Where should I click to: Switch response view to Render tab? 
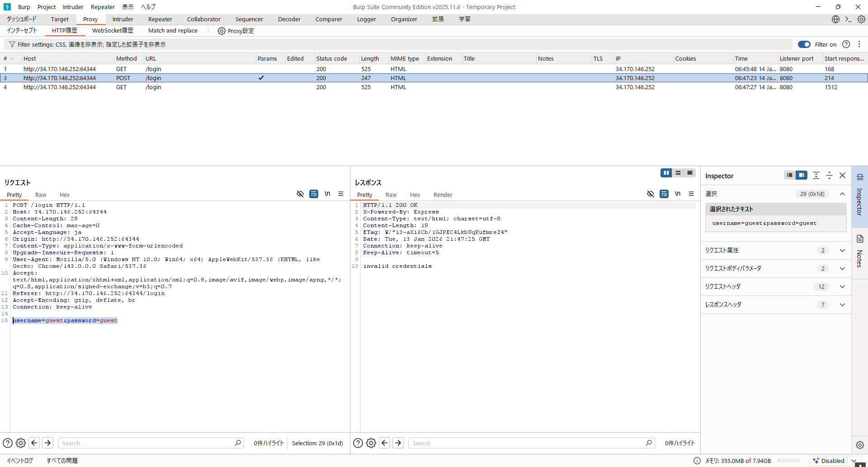click(443, 195)
